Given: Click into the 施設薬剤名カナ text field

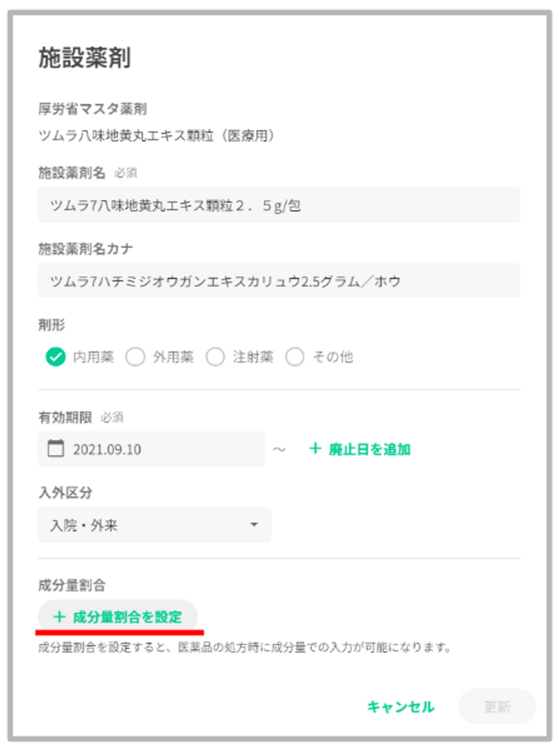Looking at the screenshot, I should (279, 281).
